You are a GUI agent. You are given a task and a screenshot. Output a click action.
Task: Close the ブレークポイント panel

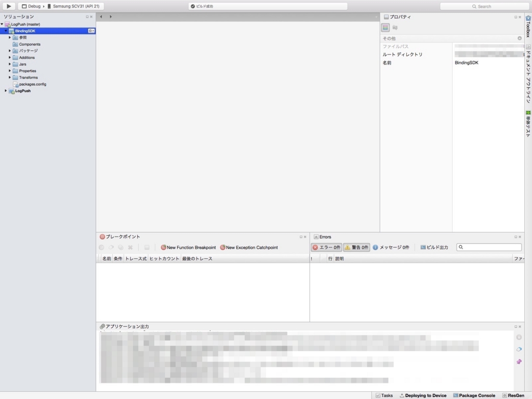point(305,237)
